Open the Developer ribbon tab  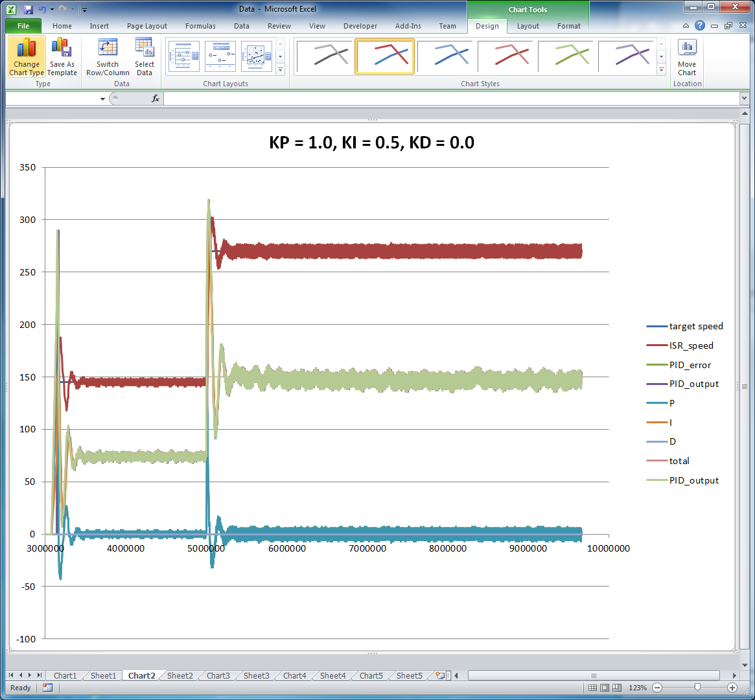360,26
